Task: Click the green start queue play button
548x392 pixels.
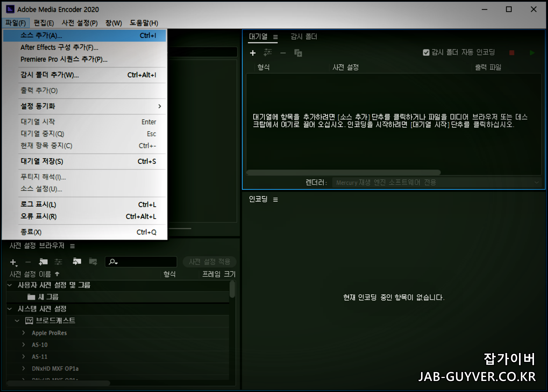Action: tap(532, 53)
